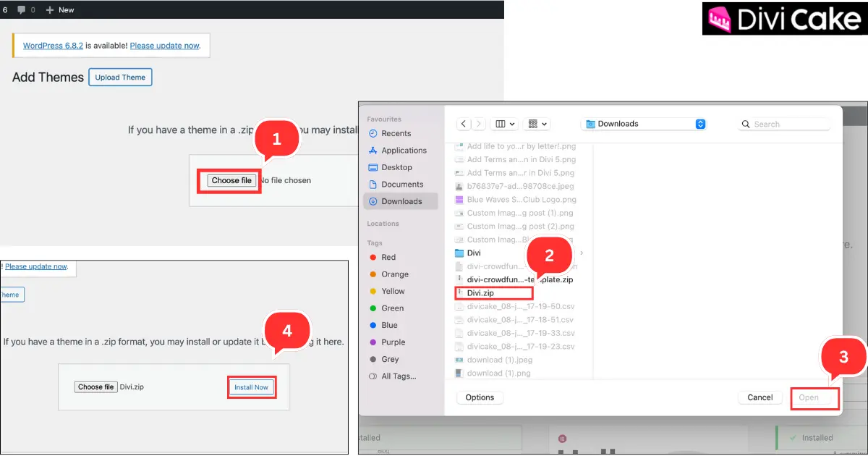Select Downloads in the sidebar
Viewport: 868px width, 456px height.
click(x=400, y=201)
